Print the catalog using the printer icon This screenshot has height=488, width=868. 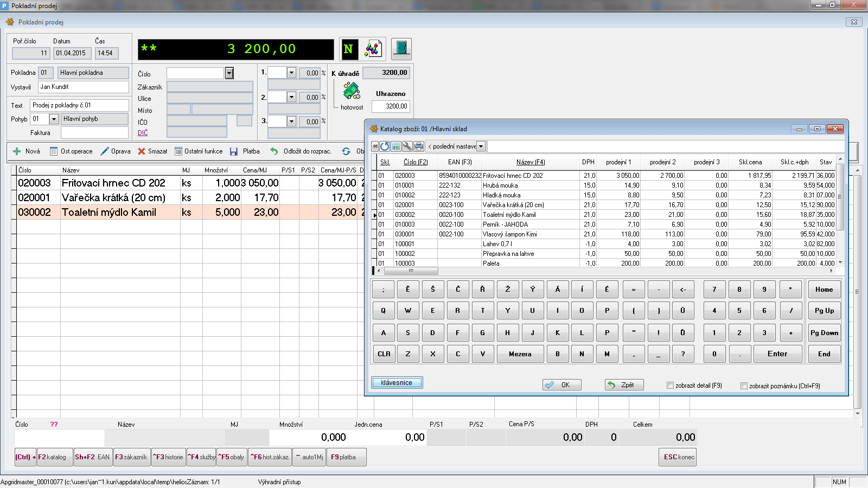(x=419, y=146)
